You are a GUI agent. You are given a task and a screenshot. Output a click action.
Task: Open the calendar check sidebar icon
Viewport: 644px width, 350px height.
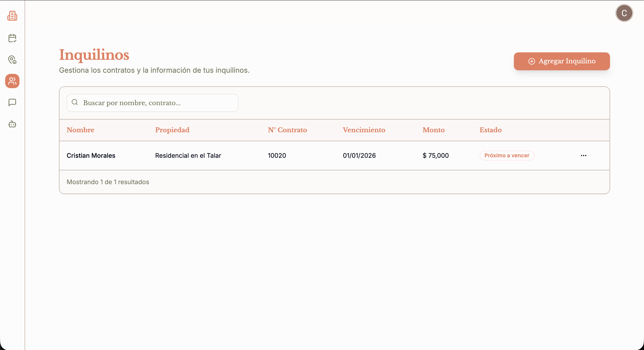[x=12, y=38]
